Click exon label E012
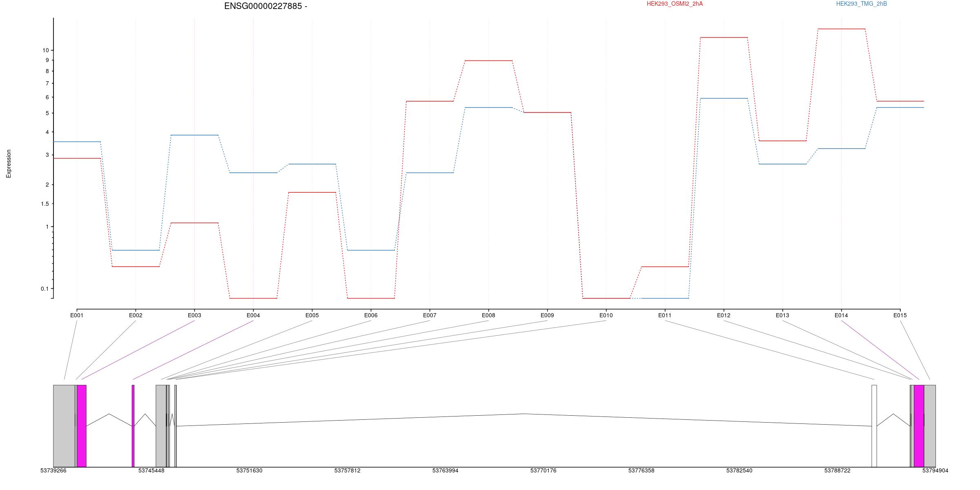Image resolution: width=980 pixels, height=490 pixels. click(x=724, y=315)
